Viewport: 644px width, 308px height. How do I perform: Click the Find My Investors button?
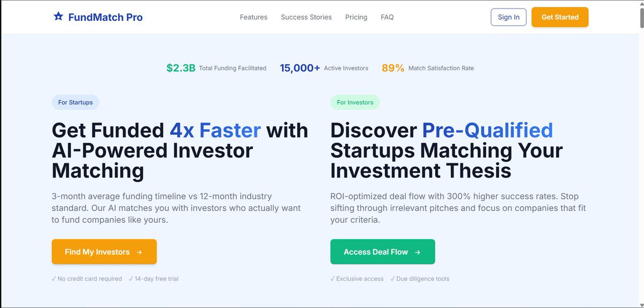104,252
